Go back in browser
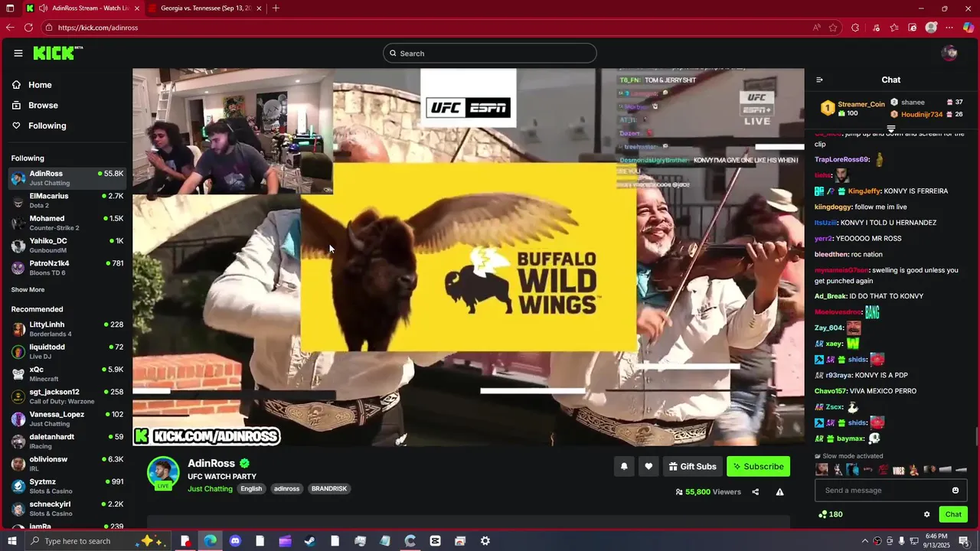 (10, 28)
